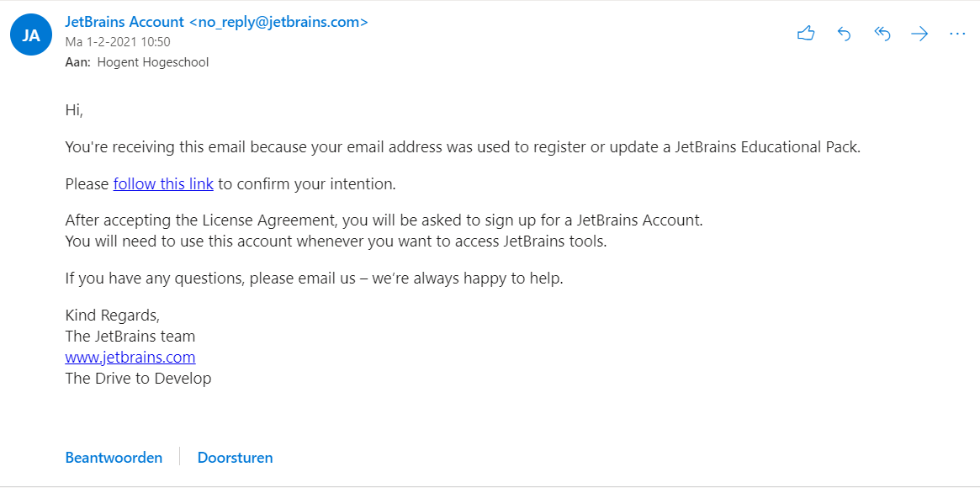Screen dimensions: 980x488
Task: Click the 'The JetBrains team' signature line
Action: 130,337
